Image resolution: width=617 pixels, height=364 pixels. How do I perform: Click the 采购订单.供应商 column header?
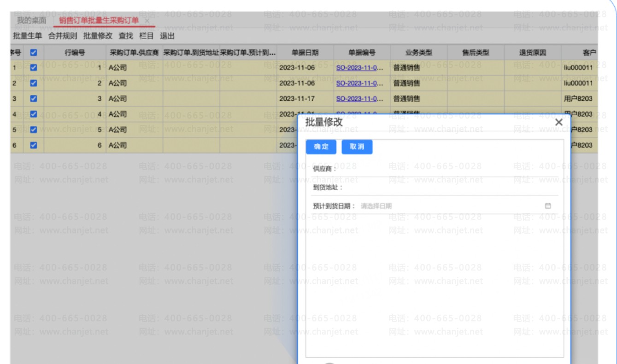(134, 53)
